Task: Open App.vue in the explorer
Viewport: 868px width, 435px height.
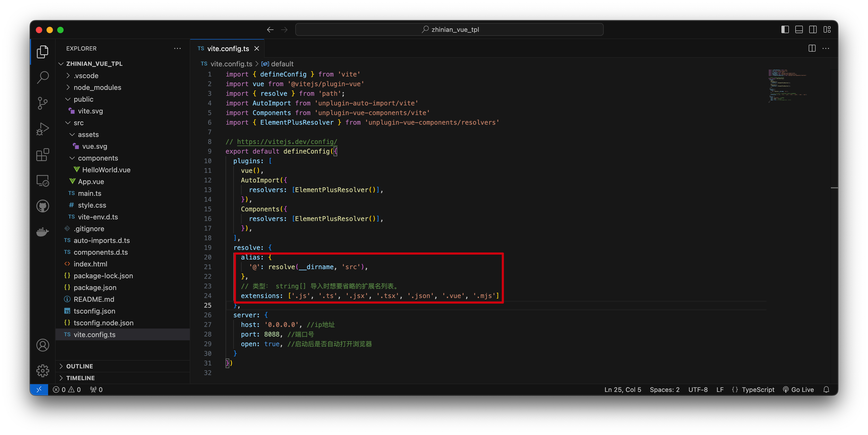Action: point(123,182)
